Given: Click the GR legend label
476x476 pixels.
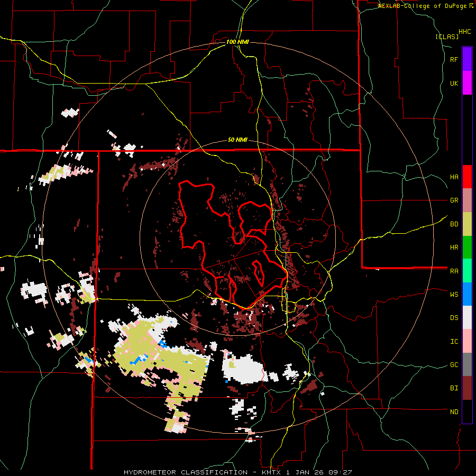Looking at the screenshot, I should coord(454,200).
